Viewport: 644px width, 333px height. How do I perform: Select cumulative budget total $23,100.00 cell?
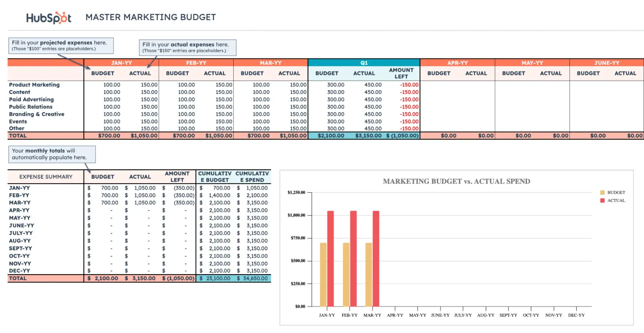tap(215, 278)
